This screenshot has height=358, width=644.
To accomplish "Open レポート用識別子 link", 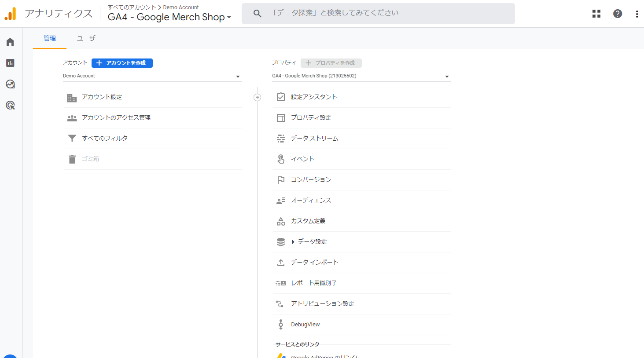I will point(314,283).
